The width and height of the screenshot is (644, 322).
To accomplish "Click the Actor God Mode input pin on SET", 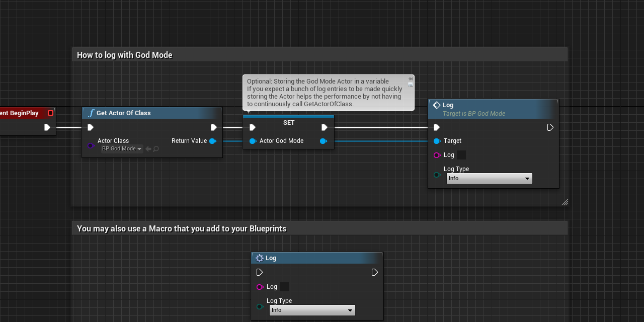I will point(253,141).
